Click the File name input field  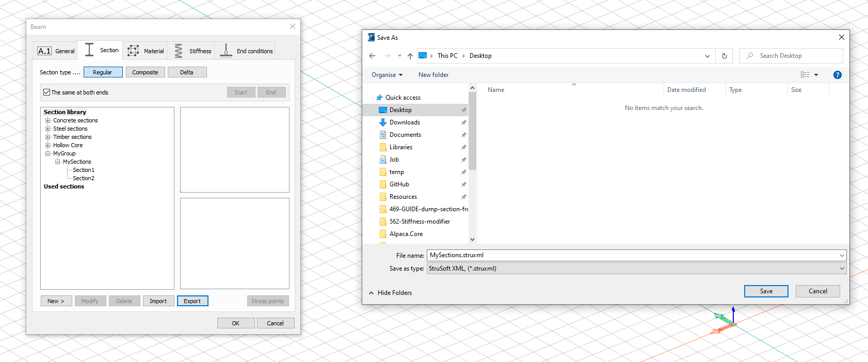point(632,255)
